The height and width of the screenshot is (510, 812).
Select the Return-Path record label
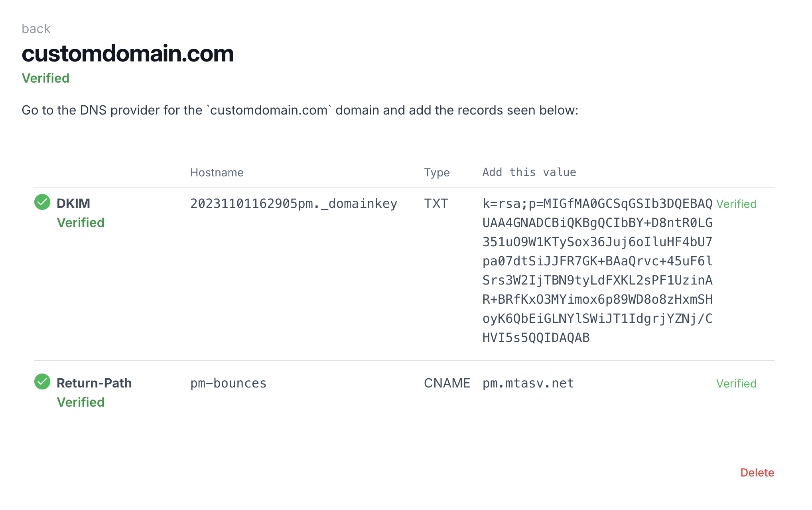tap(94, 383)
